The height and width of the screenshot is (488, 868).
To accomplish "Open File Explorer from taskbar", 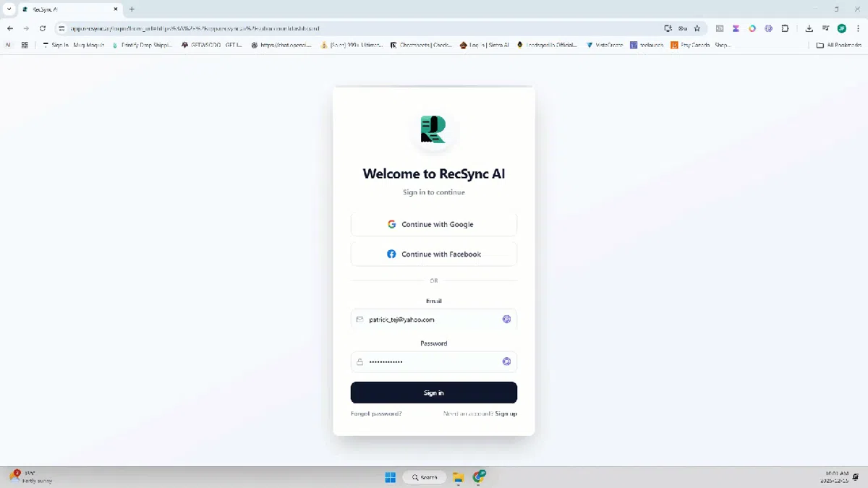I will tap(458, 477).
